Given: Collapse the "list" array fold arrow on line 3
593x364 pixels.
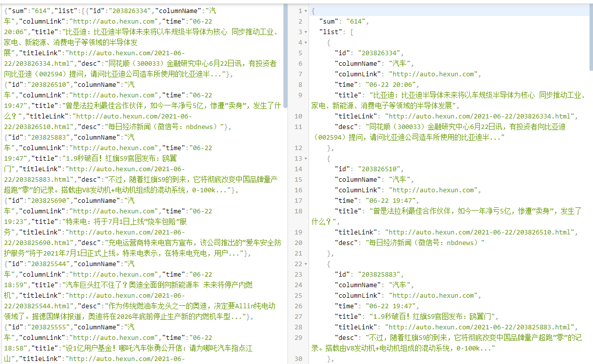Looking at the screenshot, I should tap(306, 32).
